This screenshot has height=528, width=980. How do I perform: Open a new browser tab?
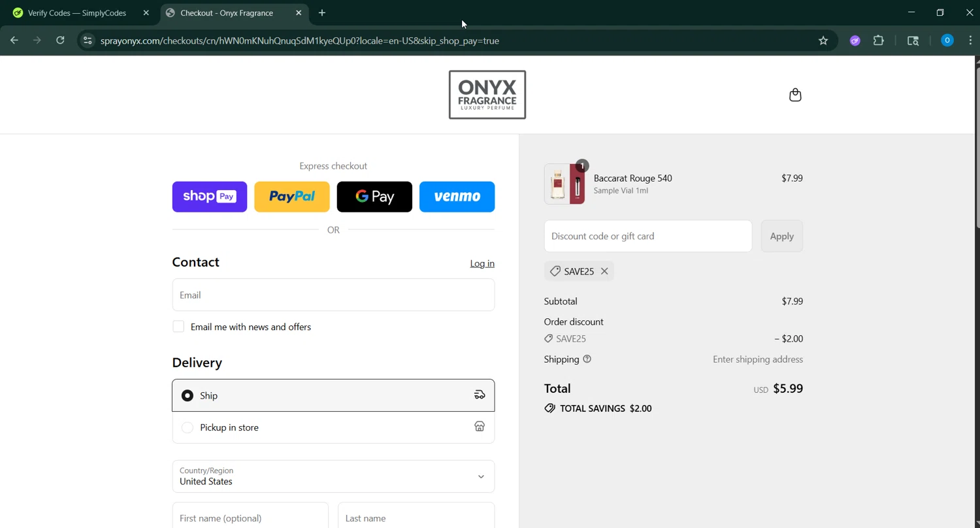(322, 12)
